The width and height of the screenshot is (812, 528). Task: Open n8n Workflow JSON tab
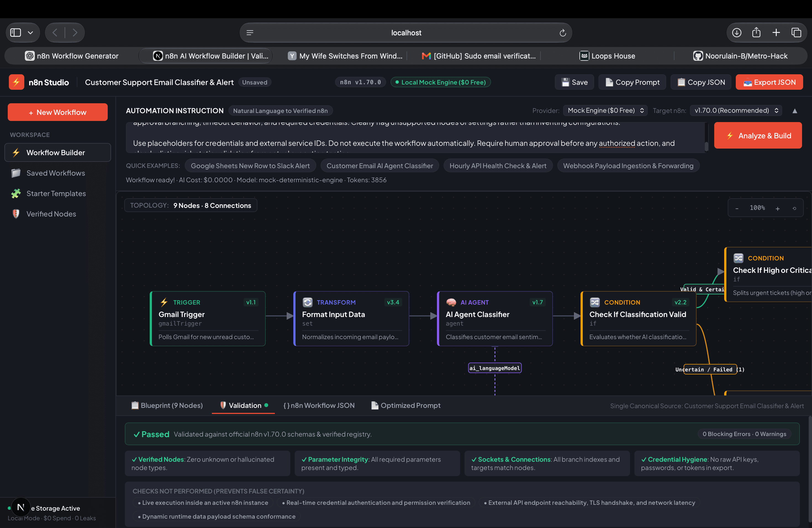319,405
